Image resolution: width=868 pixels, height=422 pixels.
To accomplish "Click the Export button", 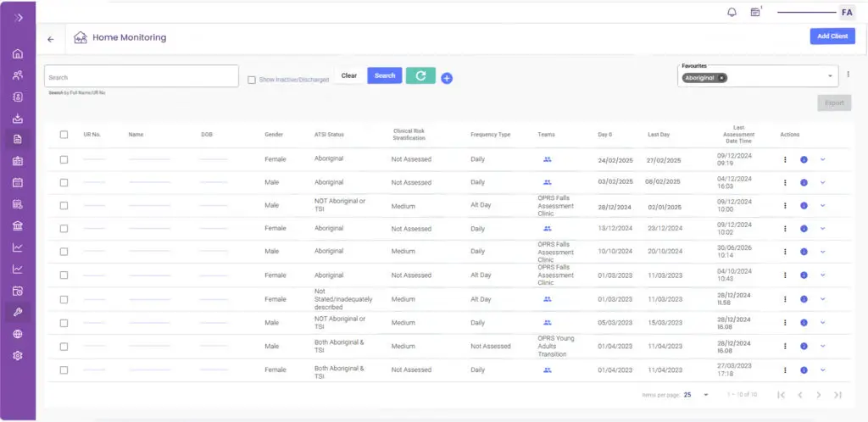I will (x=834, y=103).
